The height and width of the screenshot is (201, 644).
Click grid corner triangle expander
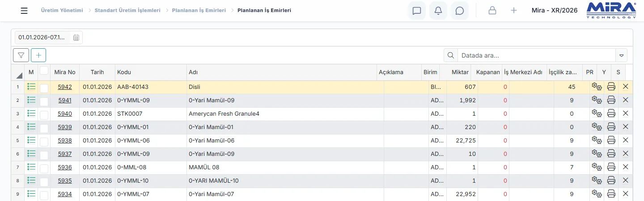click(x=19, y=75)
